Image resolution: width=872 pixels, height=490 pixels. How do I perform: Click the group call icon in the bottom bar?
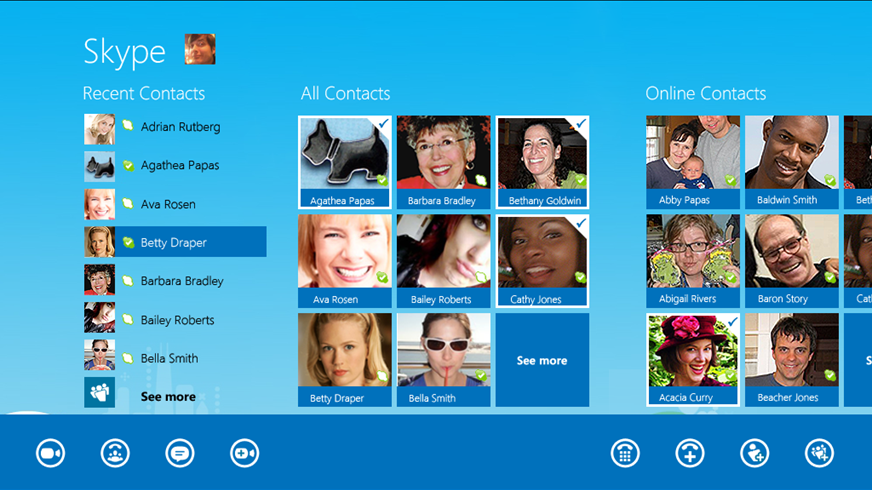[x=115, y=453]
